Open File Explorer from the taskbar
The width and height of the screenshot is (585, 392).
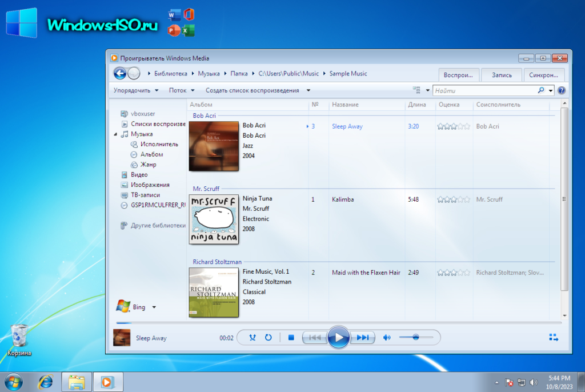77,382
